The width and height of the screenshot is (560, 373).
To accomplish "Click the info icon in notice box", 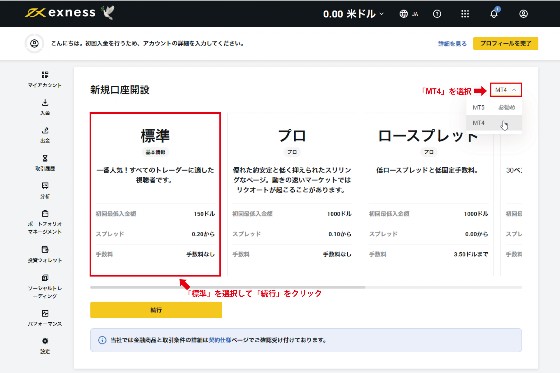I will [x=102, y=340].
